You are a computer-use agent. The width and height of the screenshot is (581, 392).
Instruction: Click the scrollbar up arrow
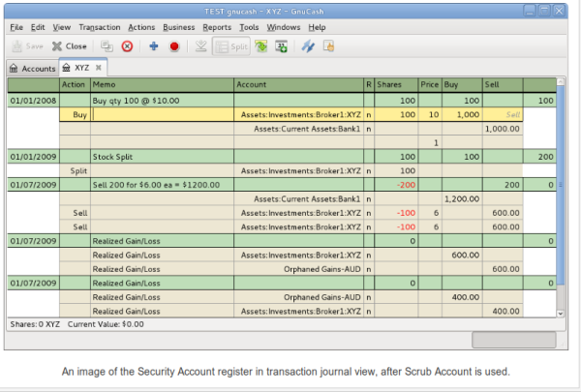561,82
